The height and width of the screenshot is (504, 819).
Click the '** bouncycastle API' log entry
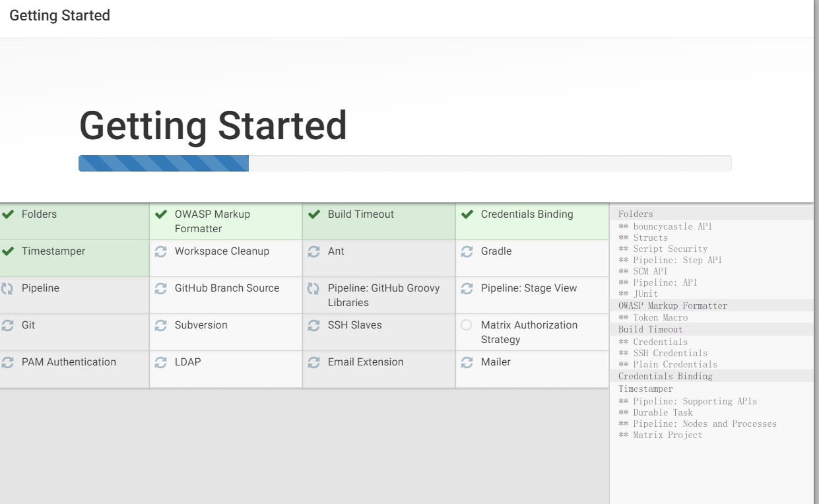(x=665, y=226)
